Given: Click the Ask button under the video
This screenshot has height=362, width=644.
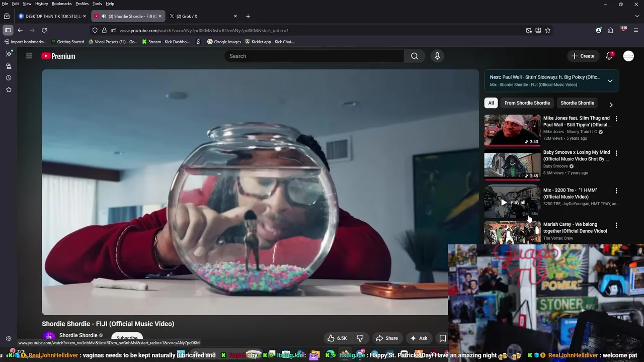Looking at the screenshot, I should (x=419, y=338).
